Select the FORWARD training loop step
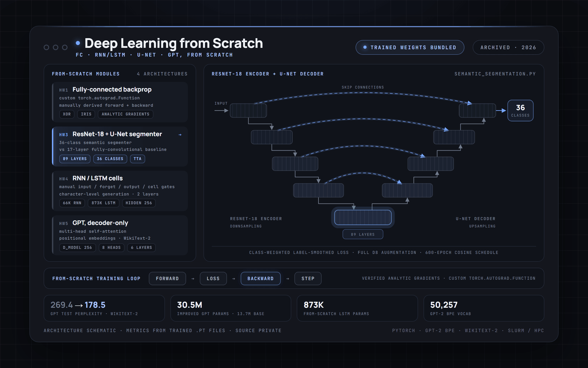The height and width of the screenshot is (368, 588). coord(167,279)
